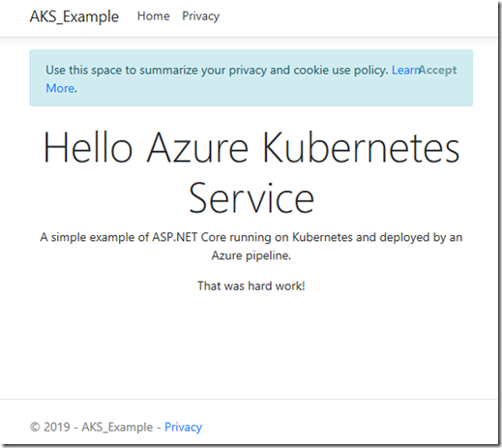Open Privacy from the top navigation bar
The width and height of the screenshot is (502, 448).
[201, 16]
